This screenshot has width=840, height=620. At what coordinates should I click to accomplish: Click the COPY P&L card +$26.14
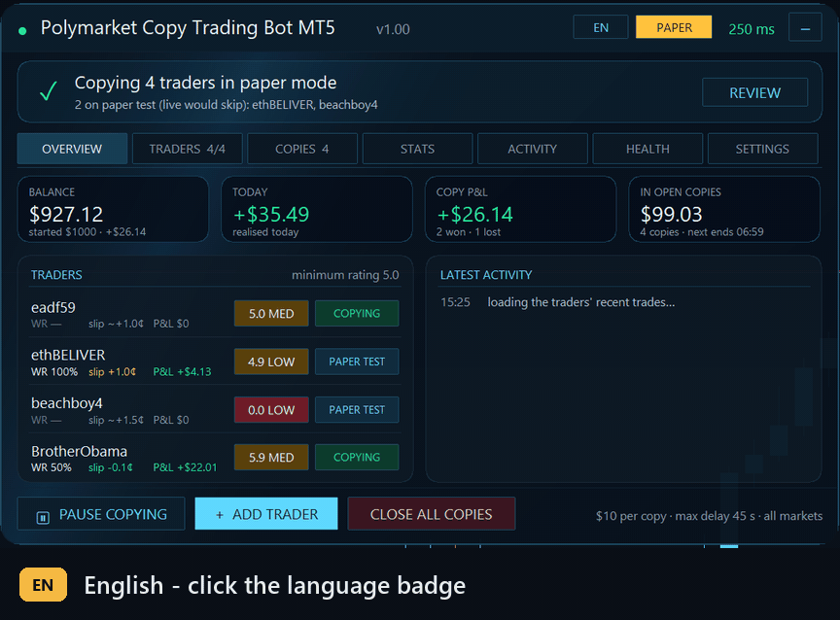[520, 209]
